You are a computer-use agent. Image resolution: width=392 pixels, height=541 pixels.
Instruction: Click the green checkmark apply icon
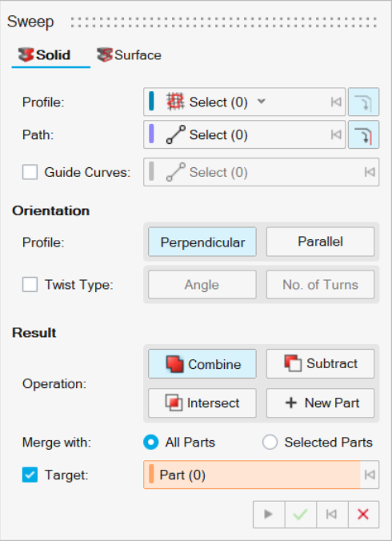[x=300, y=515]
